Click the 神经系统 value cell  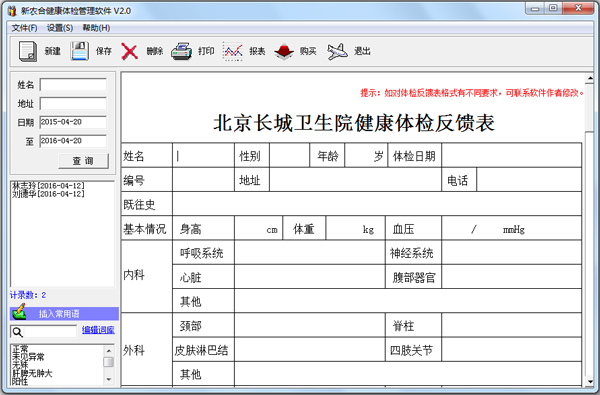[x=512, y=253]
